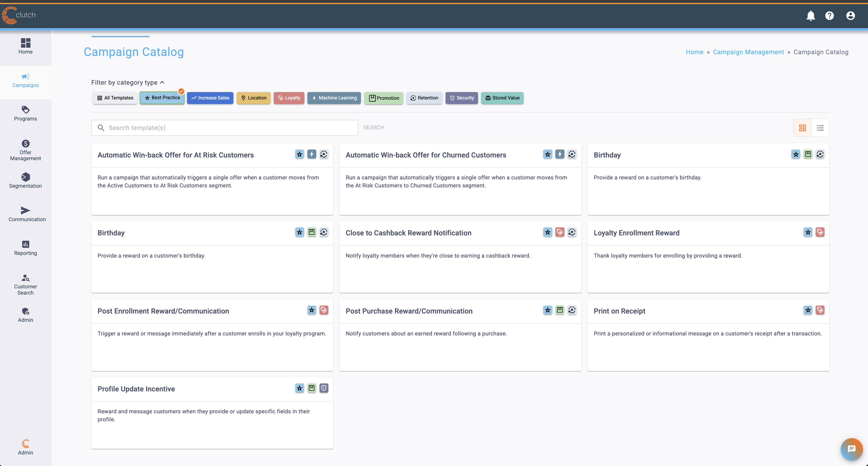Click the SEARCH button
Image resolution: width=868 pixels, height=466 pixels.
[x=373, y=128]
